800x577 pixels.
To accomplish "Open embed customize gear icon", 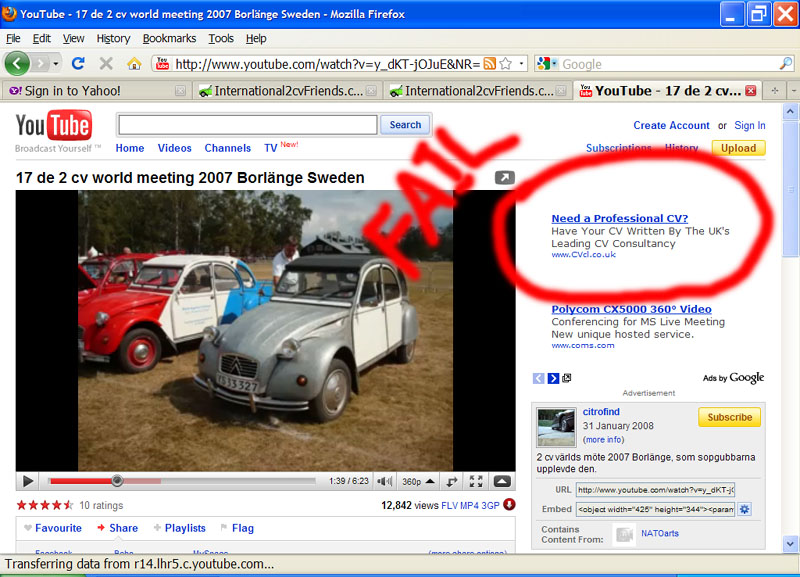I will pos(744,509).
